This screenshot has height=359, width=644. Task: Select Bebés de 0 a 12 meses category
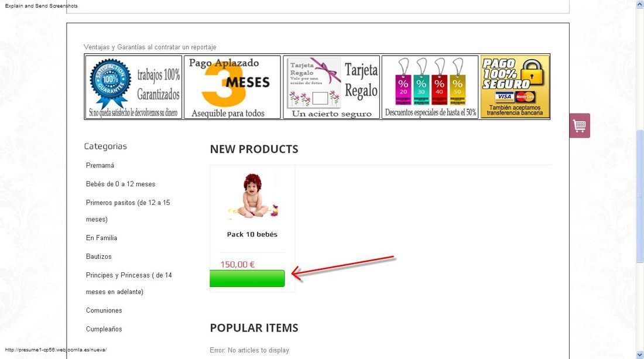pos(121,184)
